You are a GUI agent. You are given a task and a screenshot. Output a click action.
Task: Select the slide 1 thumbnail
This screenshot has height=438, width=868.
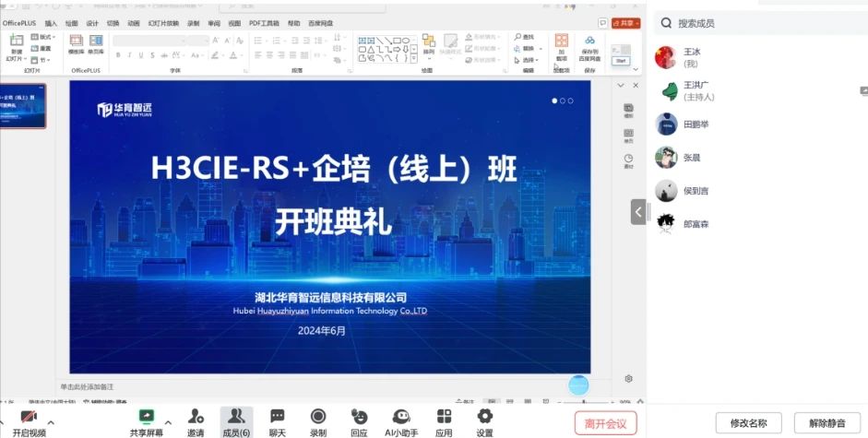pyautogui.click(x=22, y=106)
